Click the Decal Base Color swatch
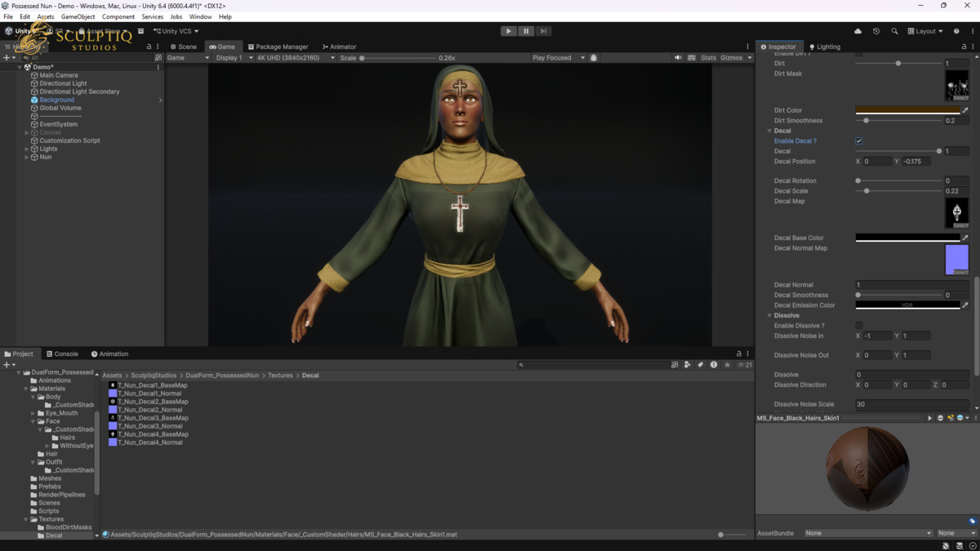 [x=907, y=238]
